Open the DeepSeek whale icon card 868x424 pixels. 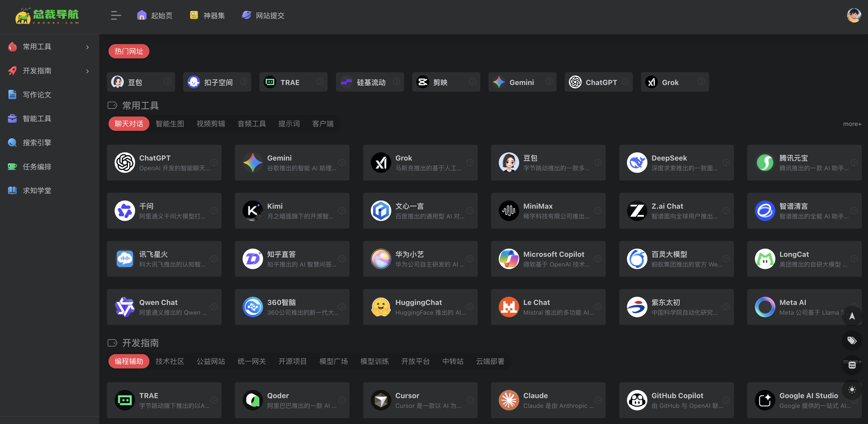coord(636,163)
